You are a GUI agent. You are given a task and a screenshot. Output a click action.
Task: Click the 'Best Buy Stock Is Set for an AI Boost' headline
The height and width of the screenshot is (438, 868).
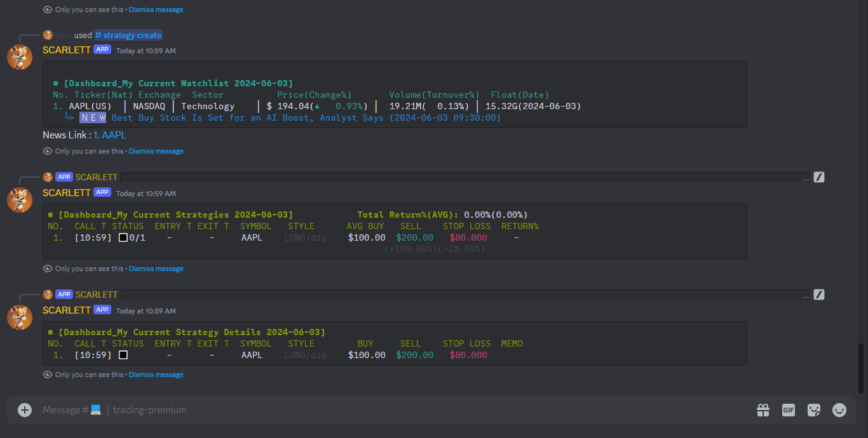coord(213,117)
